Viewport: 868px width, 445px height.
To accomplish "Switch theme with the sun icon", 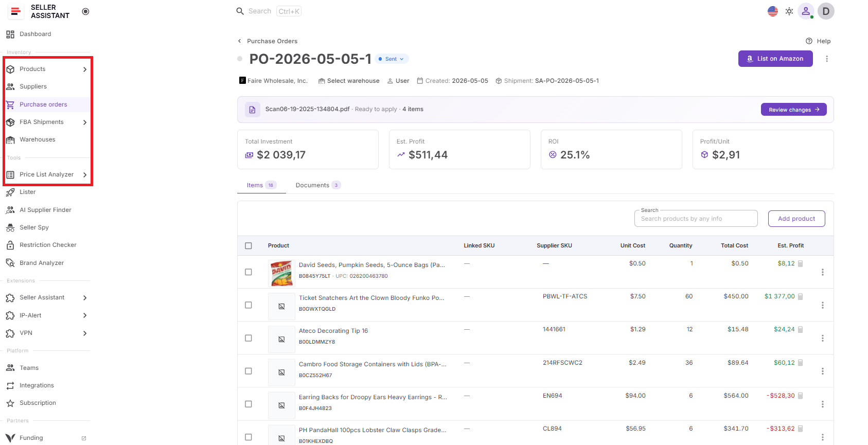I will 789,11.
